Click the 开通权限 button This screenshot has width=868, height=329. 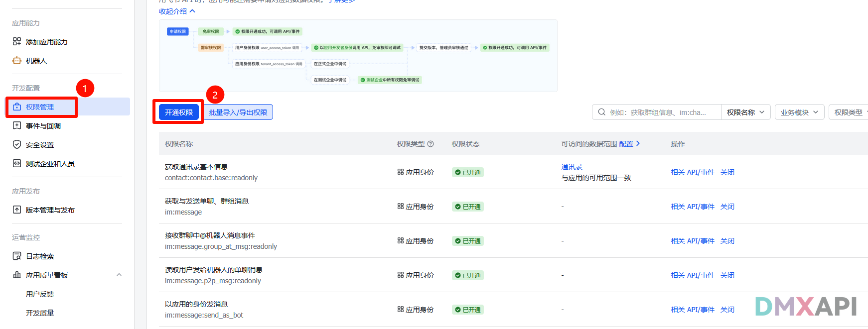pyautogui.click(x=179, y=112)
